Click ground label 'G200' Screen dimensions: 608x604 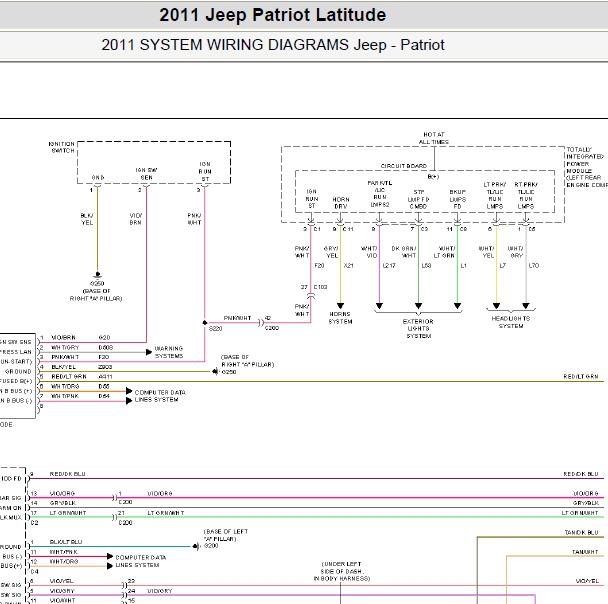pyautogui.click(x=211, y=546)
